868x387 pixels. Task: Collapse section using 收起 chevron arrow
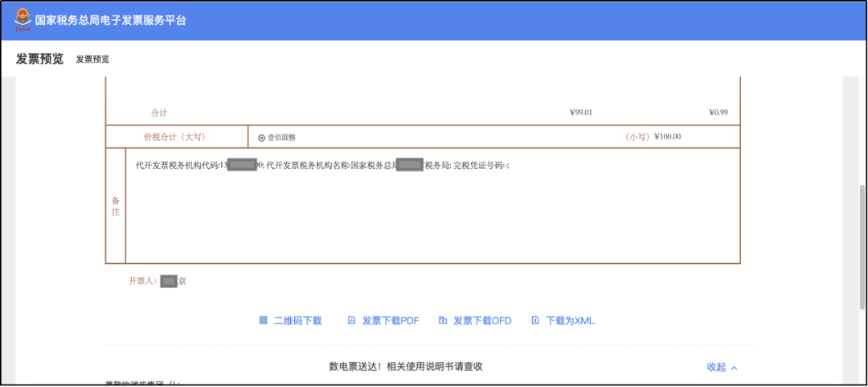pyautogui.click(x=734, y=368)
